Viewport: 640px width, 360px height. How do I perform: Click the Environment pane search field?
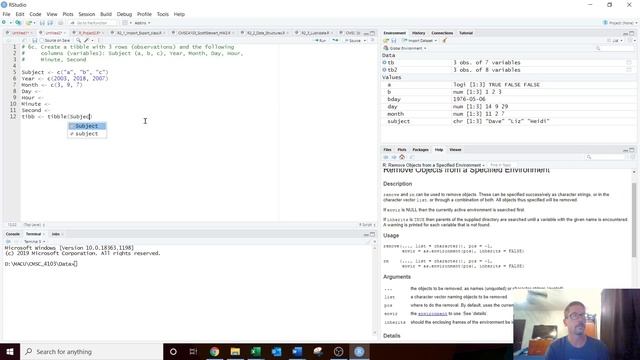(615, 48)
